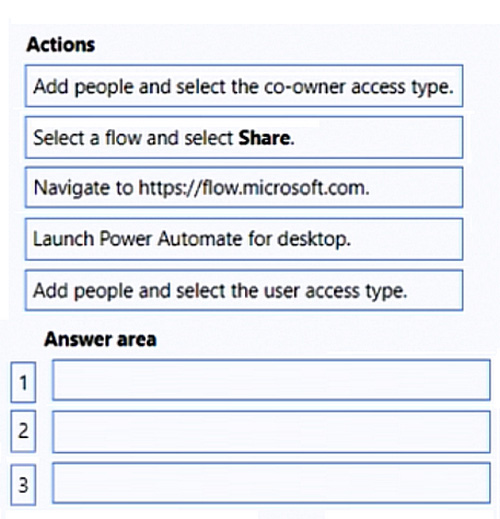Click the second answer area slot
Image resolution: width=500 pixels, height=519 pixels.
click(271, 432)
